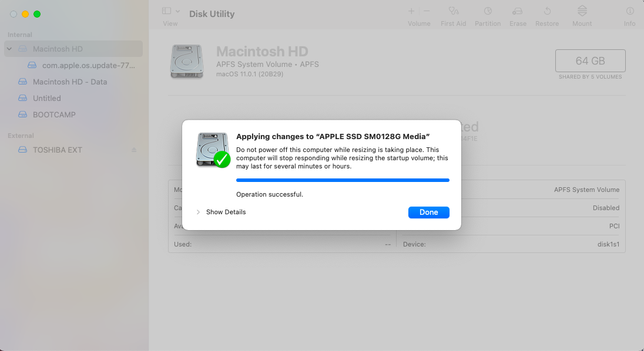Expand Show Details disclosure chevron
644x351 pixels.
(198, 212)
